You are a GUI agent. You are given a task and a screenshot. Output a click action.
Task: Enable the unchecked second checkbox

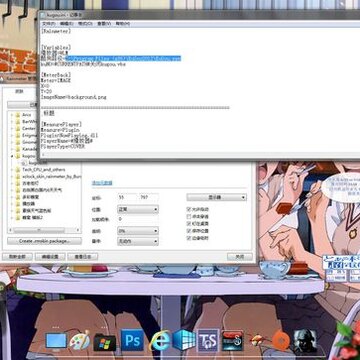click(x=189, y=217)
